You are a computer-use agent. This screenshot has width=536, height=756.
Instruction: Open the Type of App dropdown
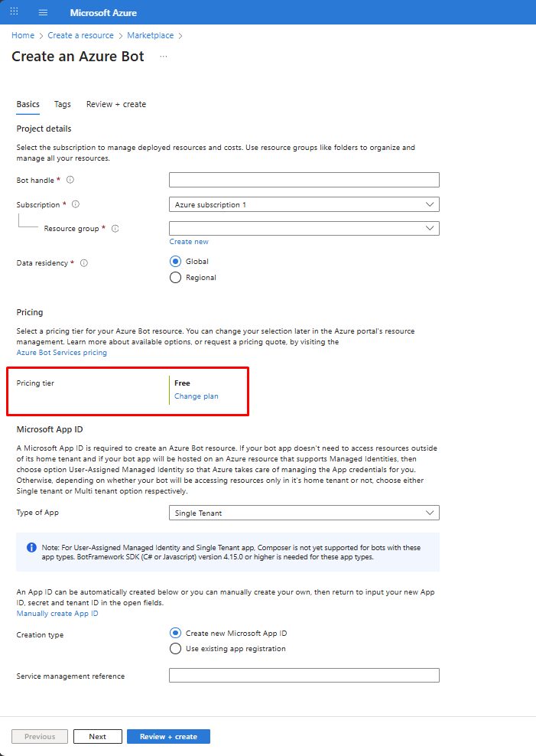click(304, 513)
